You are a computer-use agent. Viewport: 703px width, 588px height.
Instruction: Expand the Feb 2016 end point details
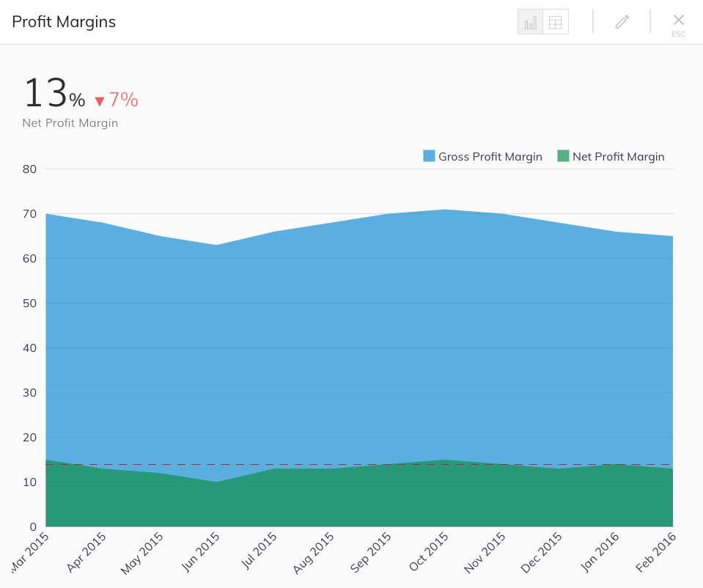point(671,236)
